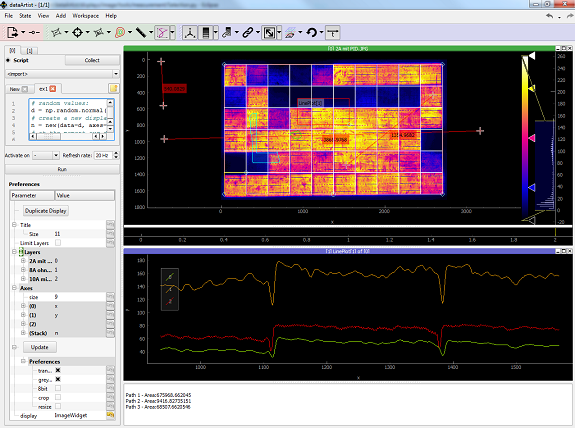Enable the resize checkbox
Screen dimensions: 575x428
pyautogui.click(x=58, y=406)
